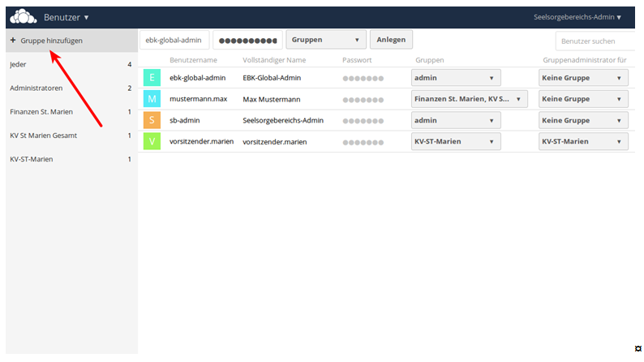The width and height of the screenshot is (644, 362).
Task: Open the Seelsorgebereichs-Admin user menu
Action: tap(577, 17)
